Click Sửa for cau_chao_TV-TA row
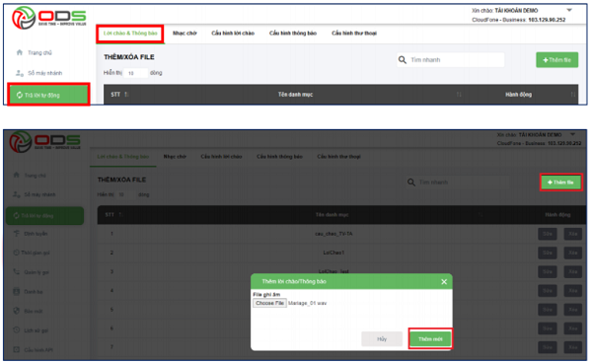Image resolution: width=592 pixels, height=364 pixels. click(x=548, y=234)
